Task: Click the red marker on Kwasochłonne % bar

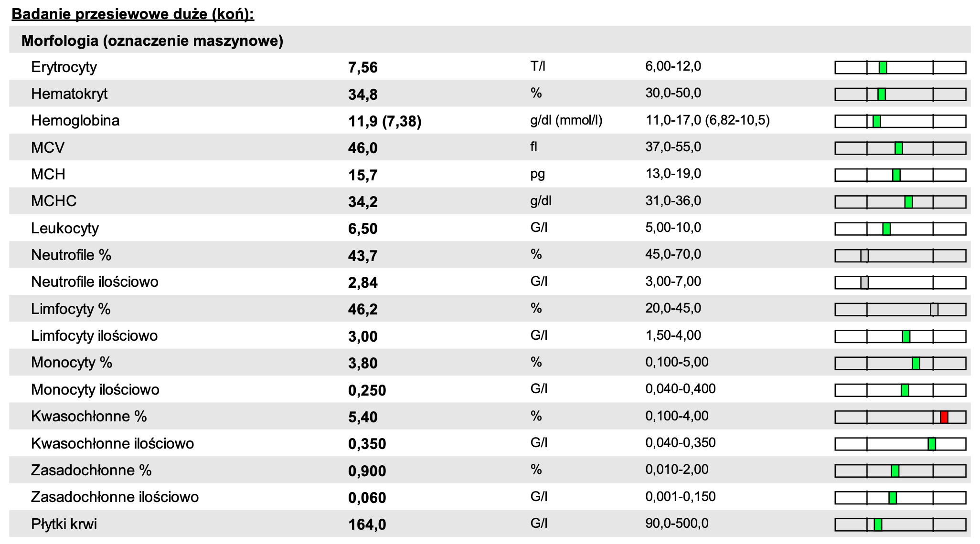Action: click(944, 417)
